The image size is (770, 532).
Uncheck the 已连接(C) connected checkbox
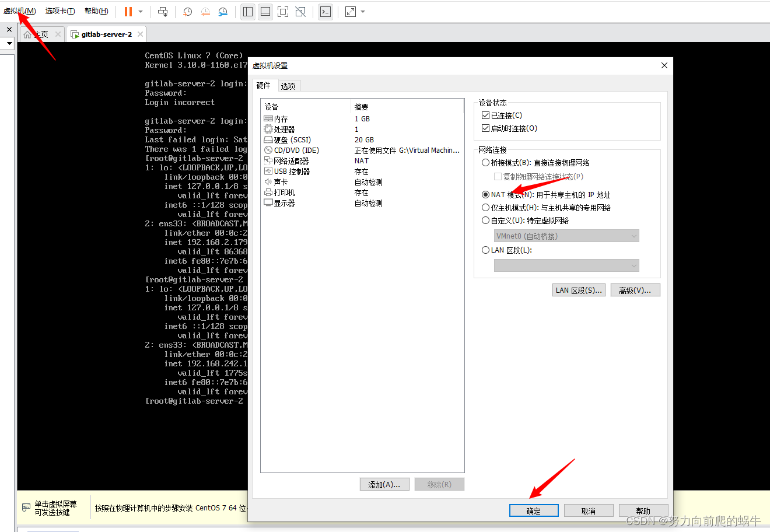[485, 116]
